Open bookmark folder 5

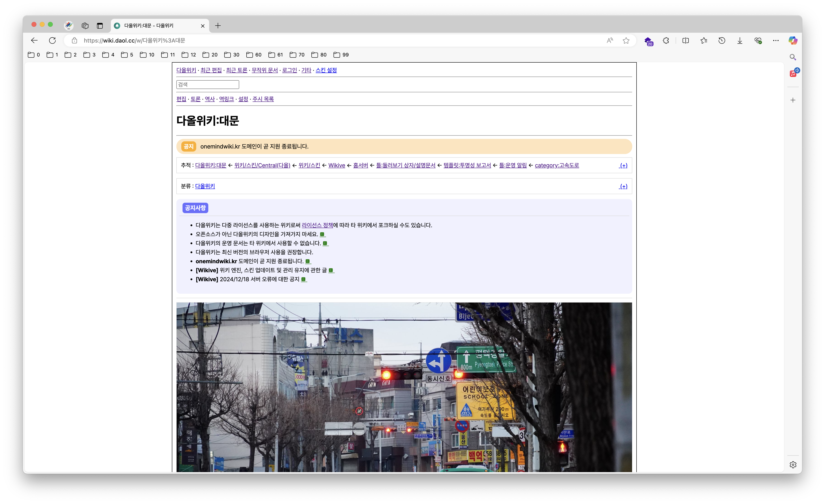tap(127, 55)
